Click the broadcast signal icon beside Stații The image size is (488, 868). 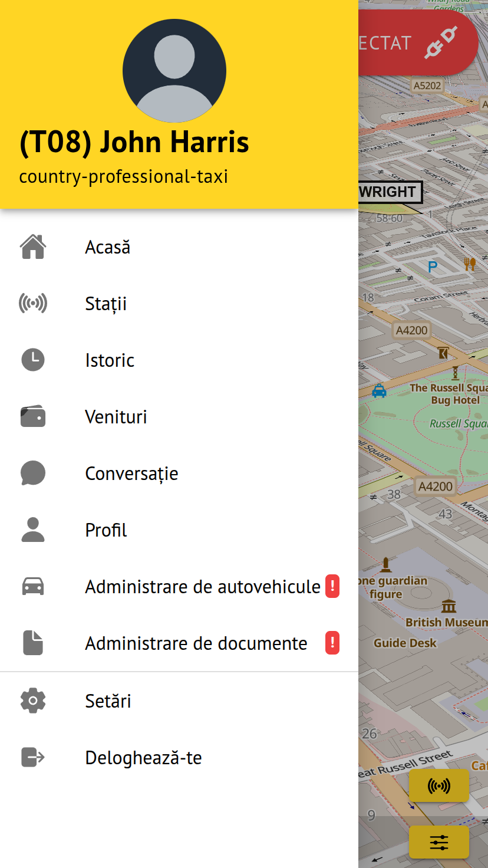point(33,304)
